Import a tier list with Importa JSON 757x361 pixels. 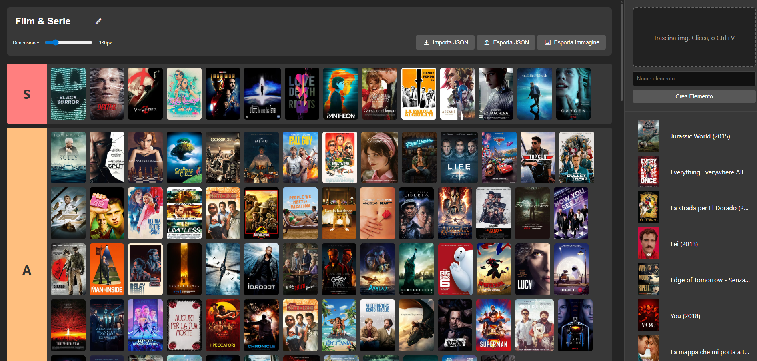[445, 42]
